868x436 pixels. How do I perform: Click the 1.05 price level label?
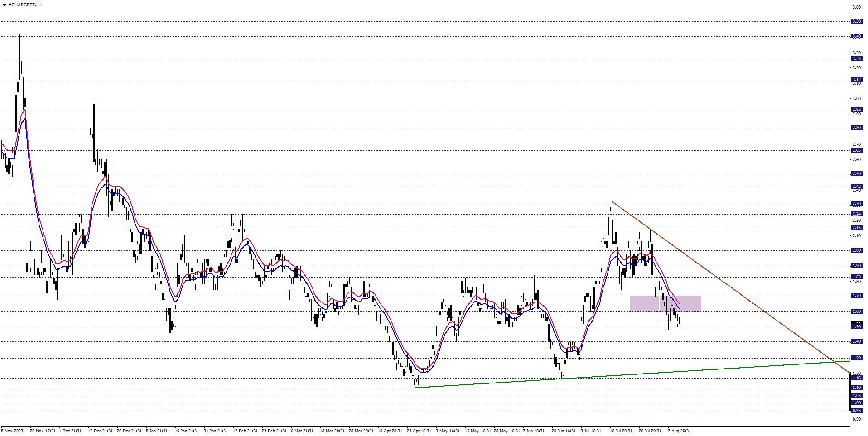(857, 396)
